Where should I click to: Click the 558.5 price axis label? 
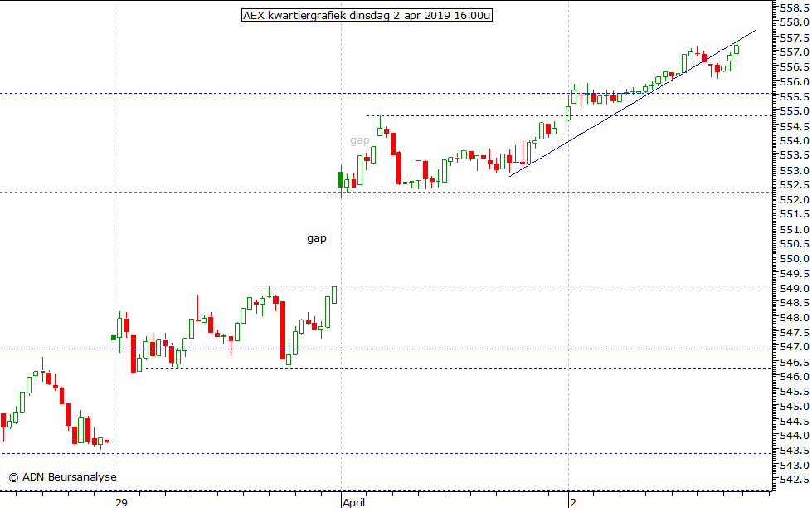pyautogui.click(x=795, y=7)
